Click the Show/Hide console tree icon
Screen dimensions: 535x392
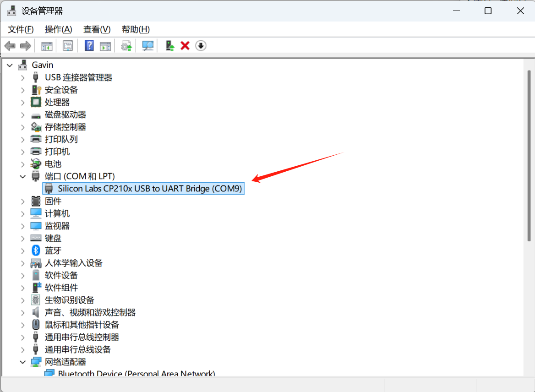coord(47,46)
